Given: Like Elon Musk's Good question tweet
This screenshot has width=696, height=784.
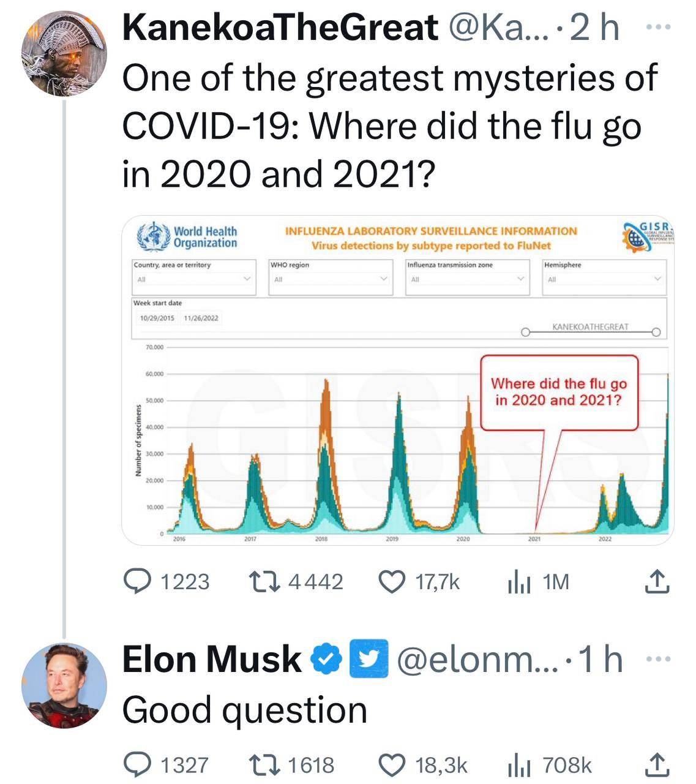Looking at the screenshot, I should point(392,764).
